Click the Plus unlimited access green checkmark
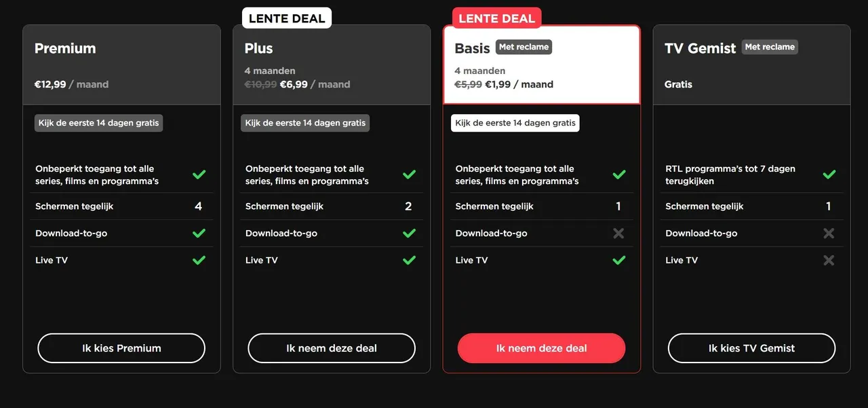Viewport: 868px width, 408px height. pos(409,174)
